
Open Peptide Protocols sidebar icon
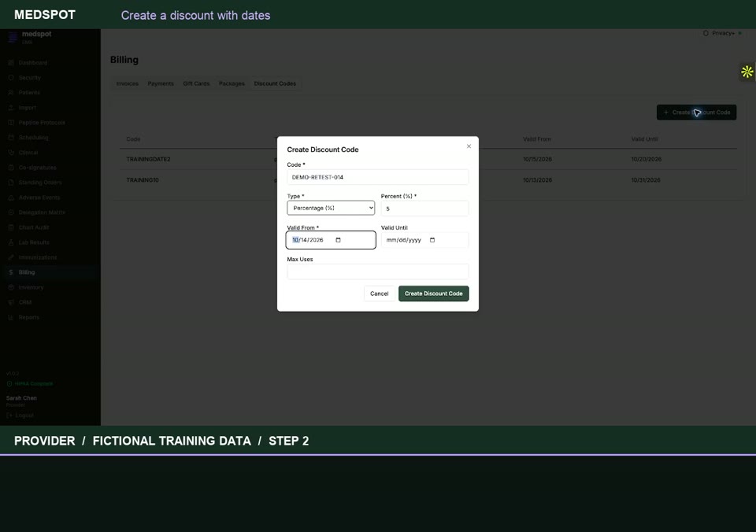[x=11, y=123]
